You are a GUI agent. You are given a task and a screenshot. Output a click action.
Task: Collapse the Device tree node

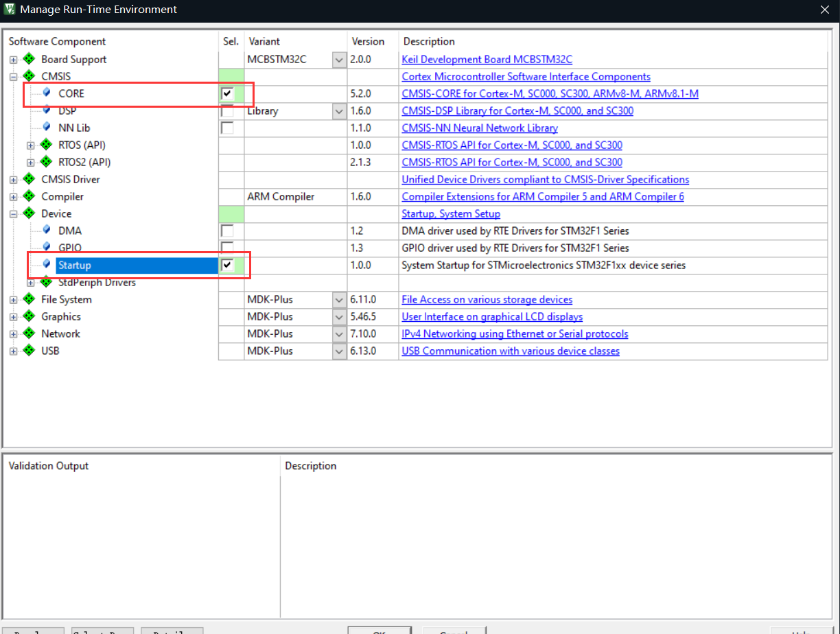[13, 214]
